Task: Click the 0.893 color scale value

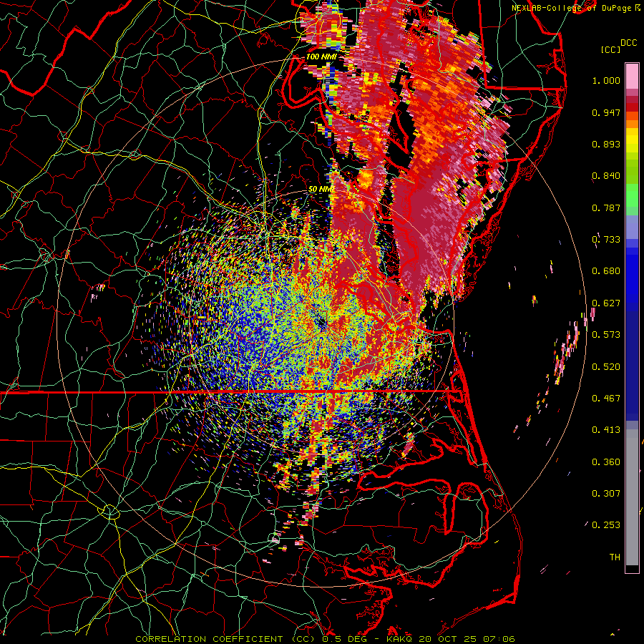Action: (606, 144)
